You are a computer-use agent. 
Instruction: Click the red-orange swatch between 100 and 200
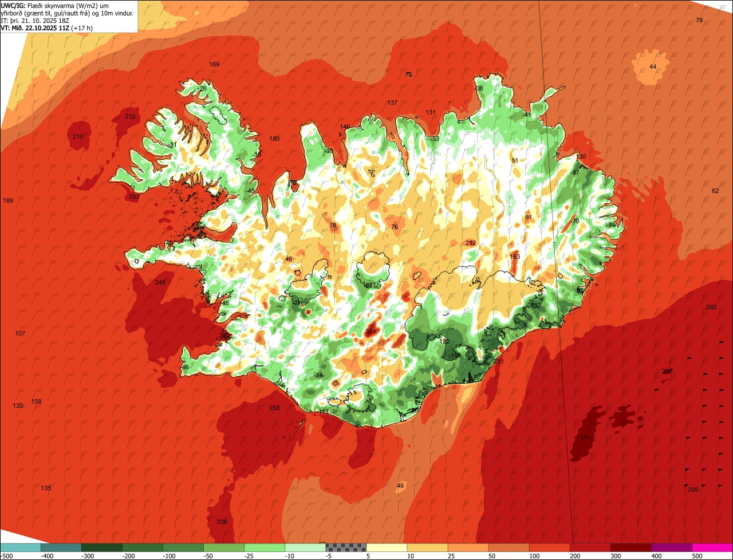click(x=549, y=547)
